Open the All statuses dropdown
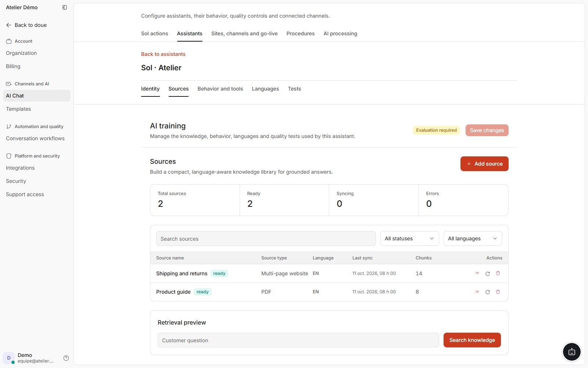 [409, 238]
